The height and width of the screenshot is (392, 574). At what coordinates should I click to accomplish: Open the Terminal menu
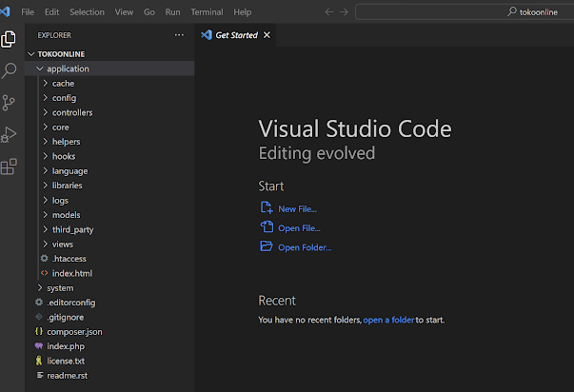[x=207, y=12]
